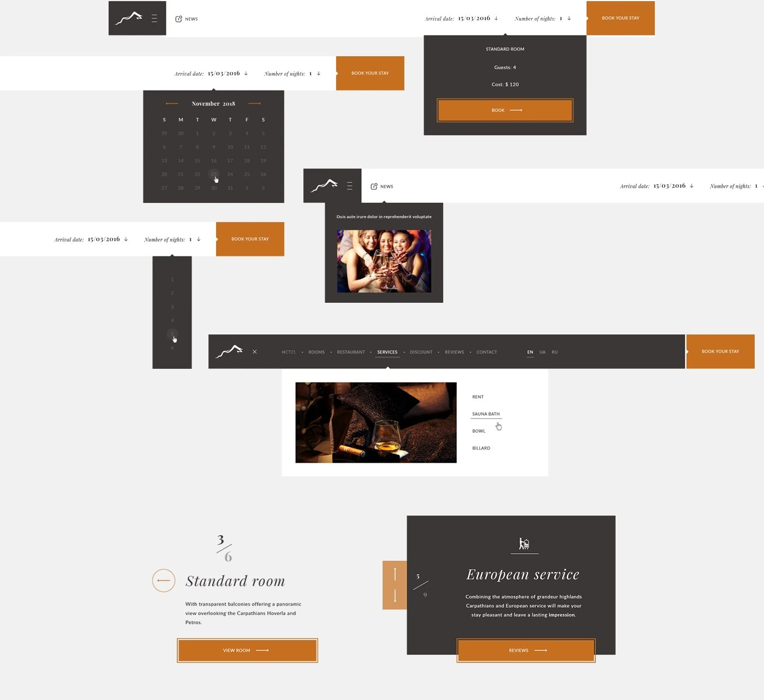Open Number of nights dropdown above the nights list

(172, 240)
